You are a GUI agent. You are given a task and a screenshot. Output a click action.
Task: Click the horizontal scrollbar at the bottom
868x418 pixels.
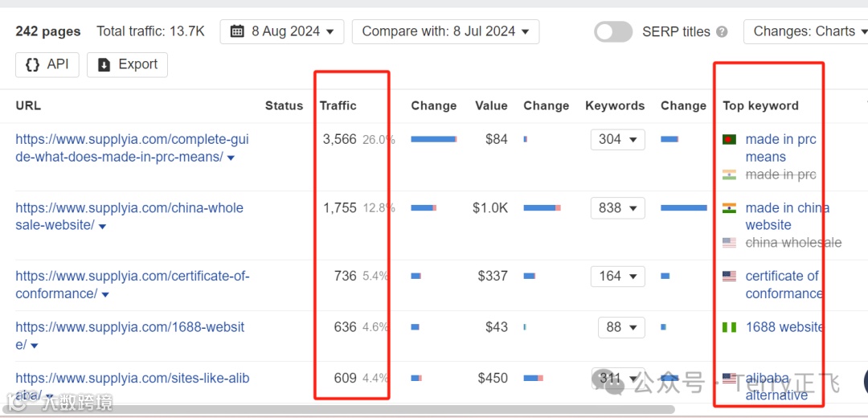click(338, 409)
